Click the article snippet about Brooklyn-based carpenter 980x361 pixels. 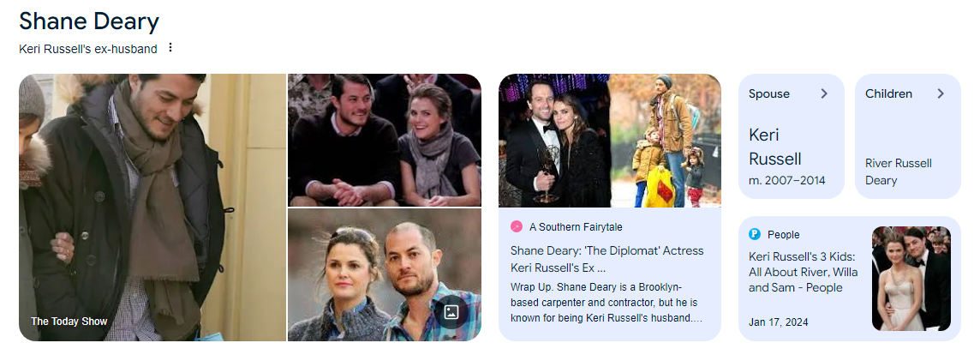(607, 303)
